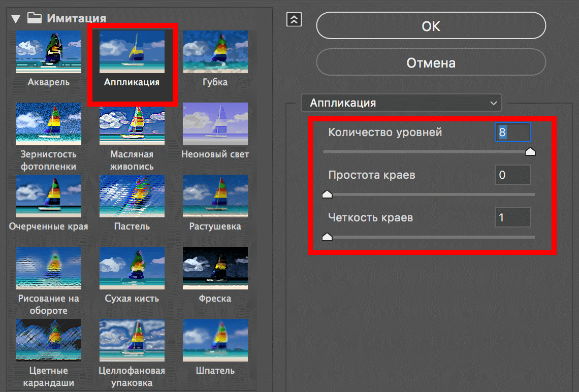This screenshot has width=579, height=392.
Task: Choose the Шпатель filter thumbnail
Action: (215, 340)
